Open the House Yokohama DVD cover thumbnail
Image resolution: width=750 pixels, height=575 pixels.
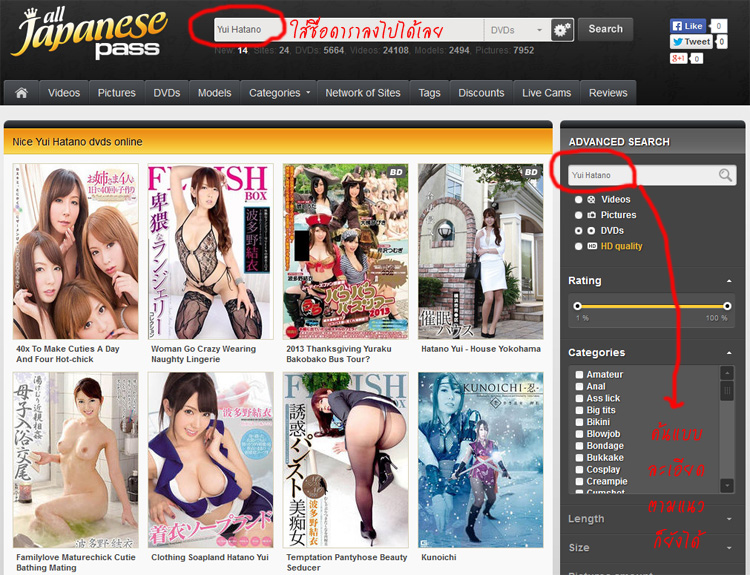point(481,252)
